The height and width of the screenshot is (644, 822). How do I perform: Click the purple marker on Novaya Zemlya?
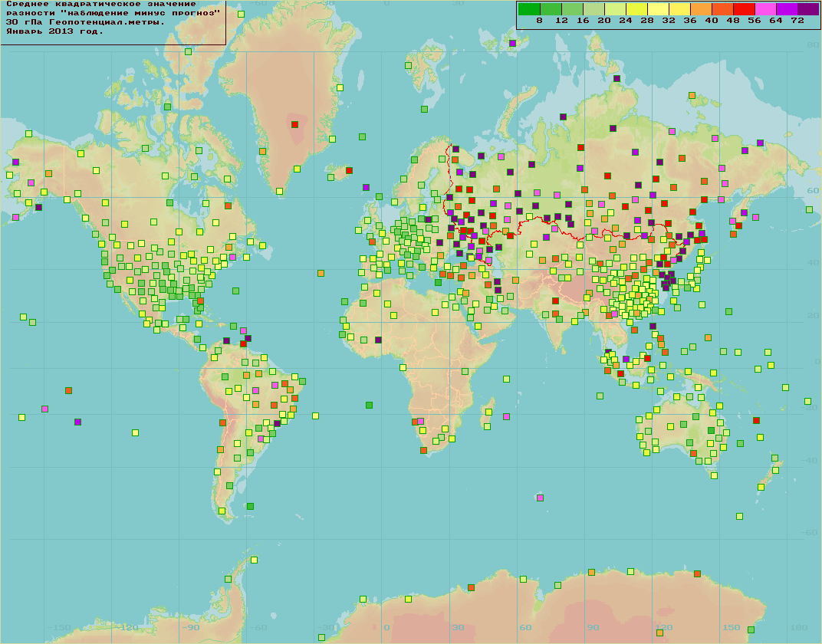tap(563, 117)
